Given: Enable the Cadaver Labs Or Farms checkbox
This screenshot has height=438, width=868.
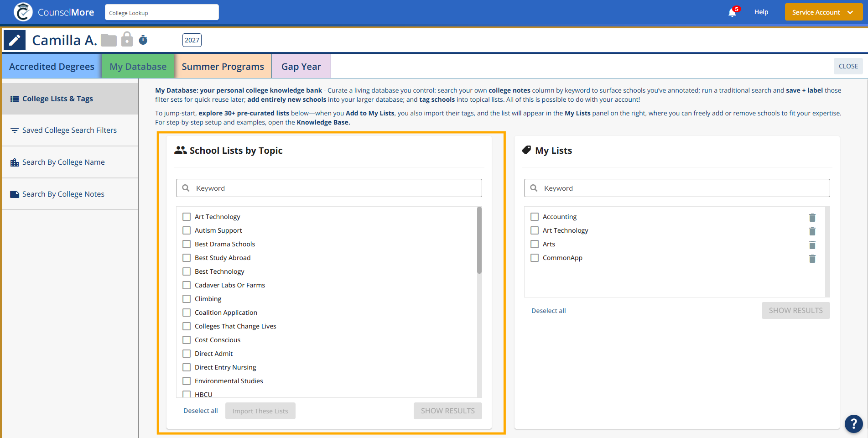Looking at the screenshot, I should pyautogui.click(x=187, y=285).
